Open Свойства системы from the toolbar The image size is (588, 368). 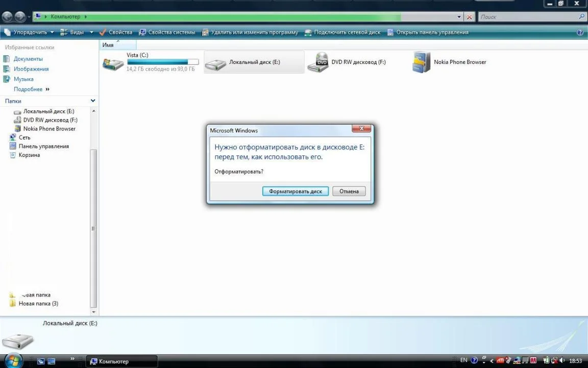(x=167, y=32)
